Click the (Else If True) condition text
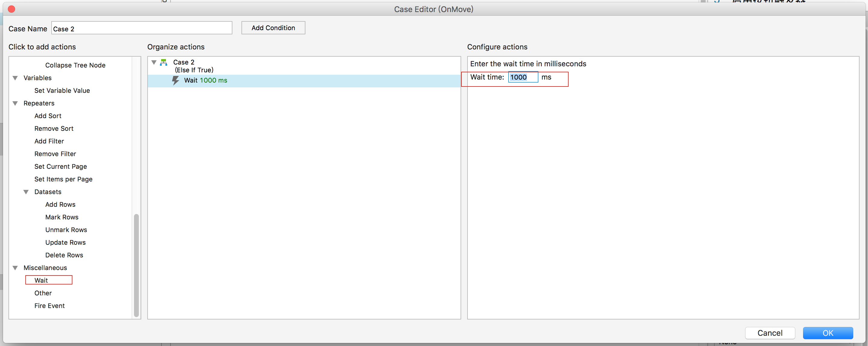 pyautogui.click(x=194, y=70)
